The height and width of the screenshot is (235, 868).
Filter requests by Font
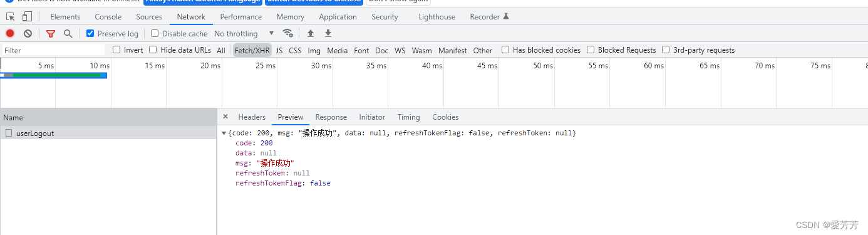pos(361,50)
